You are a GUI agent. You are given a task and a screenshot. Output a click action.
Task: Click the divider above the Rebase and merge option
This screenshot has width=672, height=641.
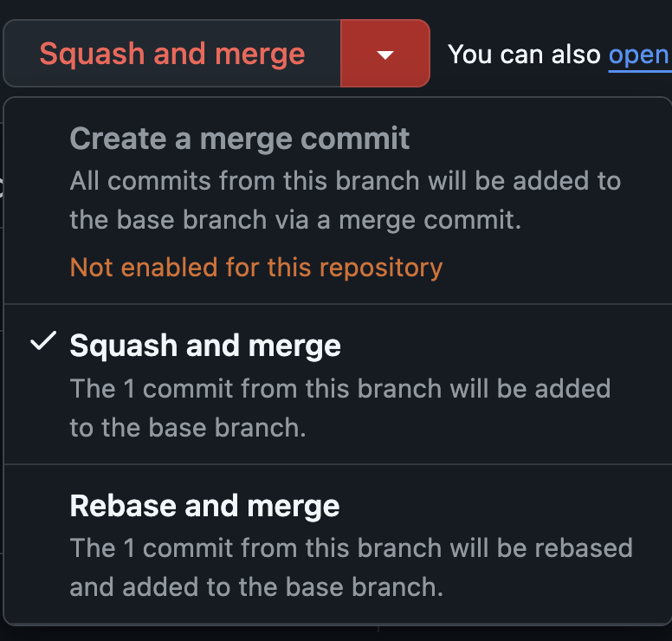[x=338, y=464]
